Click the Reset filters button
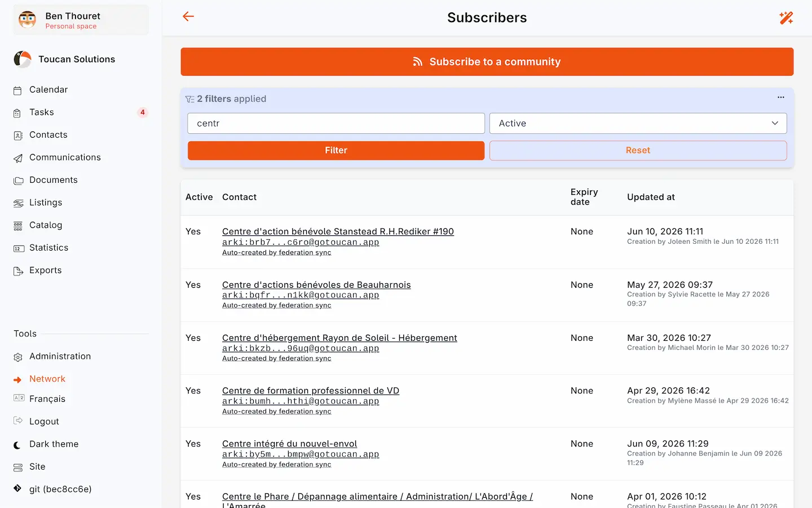This screenshot has width=812, height=508. click(638, 150)
